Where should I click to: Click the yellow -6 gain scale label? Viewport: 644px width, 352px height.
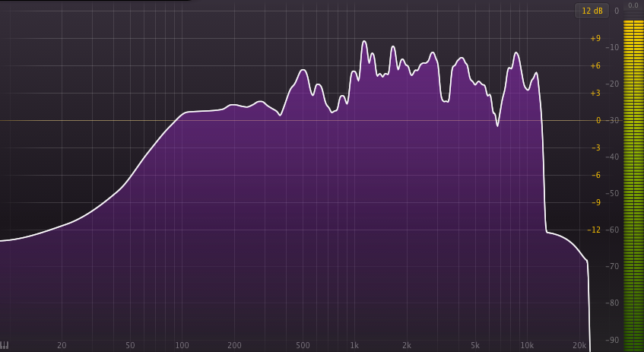[x=595, y=176]
